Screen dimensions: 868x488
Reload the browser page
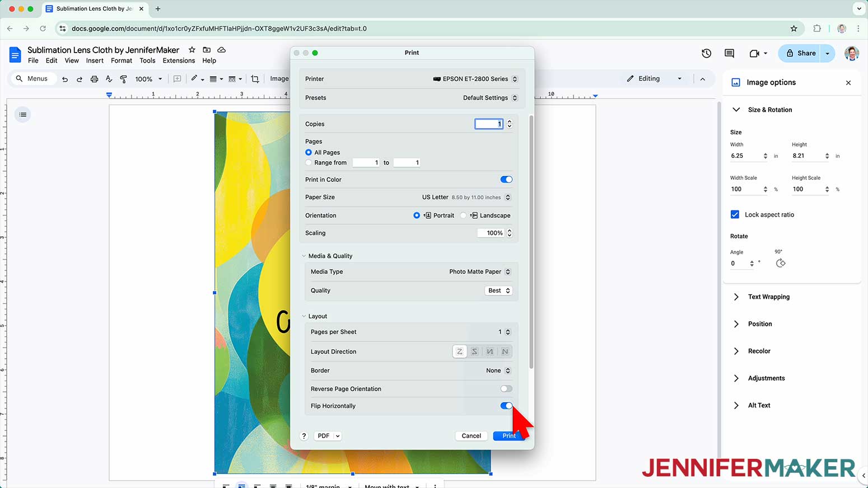pos(43,29)
